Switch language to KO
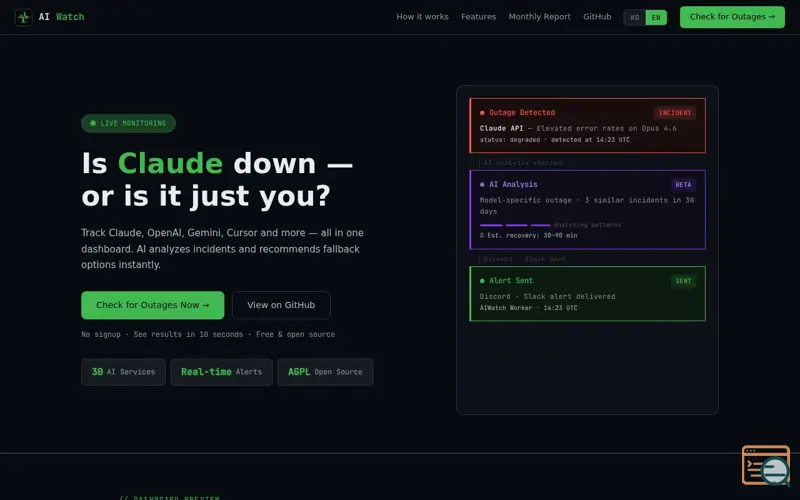Screen dimensions: 800x500 (x=635, y=17)
